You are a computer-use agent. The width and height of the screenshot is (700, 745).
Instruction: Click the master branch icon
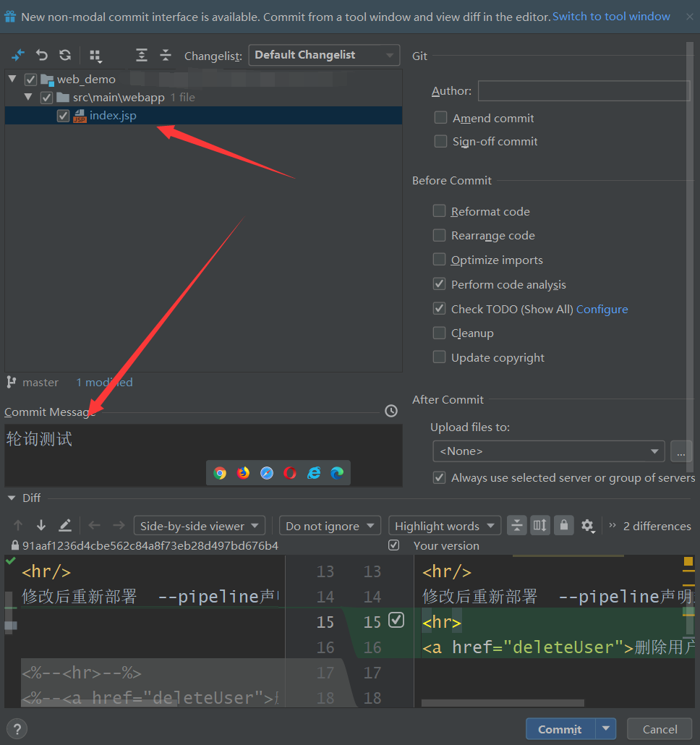coord(12,382)
